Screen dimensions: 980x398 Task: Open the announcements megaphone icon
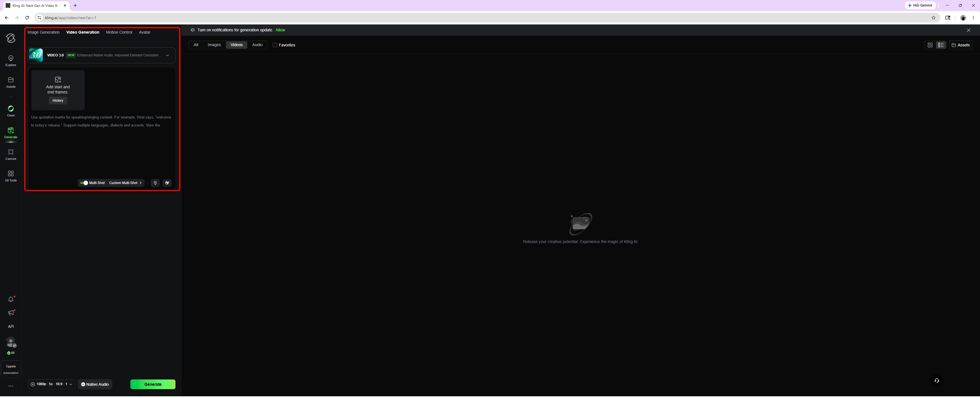pos(11,313)
